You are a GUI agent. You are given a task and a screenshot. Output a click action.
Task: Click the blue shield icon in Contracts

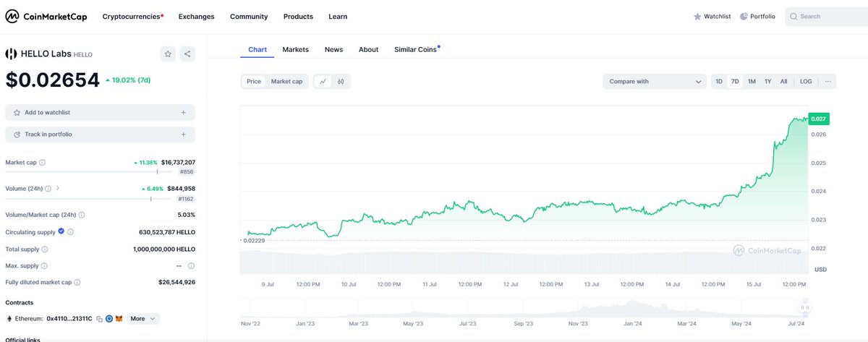pos(109,319)
